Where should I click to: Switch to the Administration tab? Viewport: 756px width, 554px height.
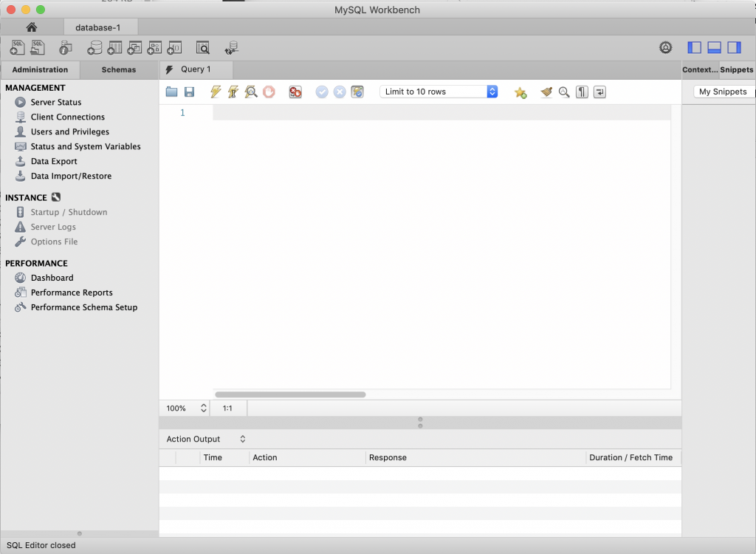coord(40,69)
